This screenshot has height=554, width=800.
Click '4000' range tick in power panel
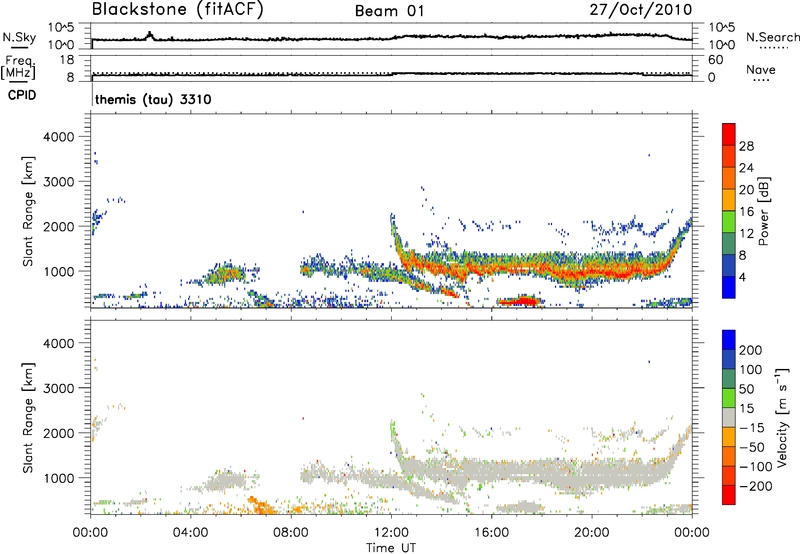click(x=58, y=137)
